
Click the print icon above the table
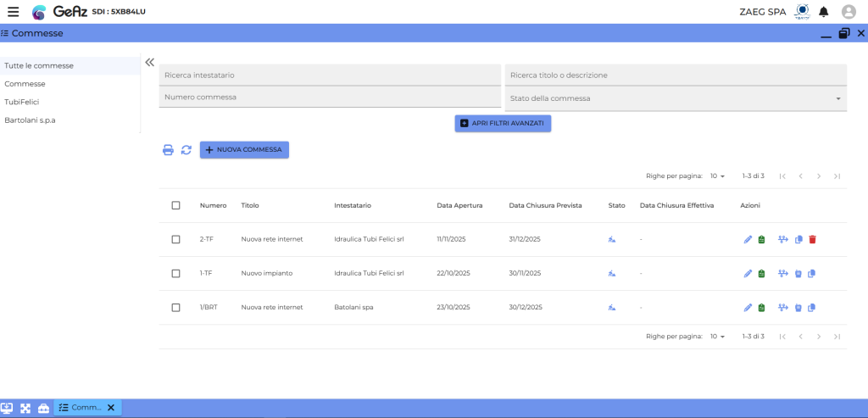pyautogui.click(x=168, y=150)
